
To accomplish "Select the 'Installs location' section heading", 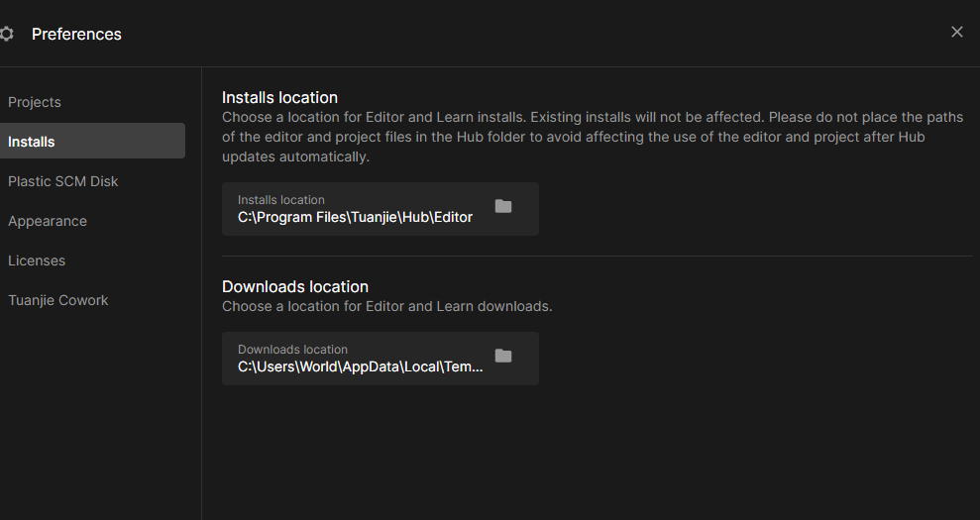I will coord(279,97).
